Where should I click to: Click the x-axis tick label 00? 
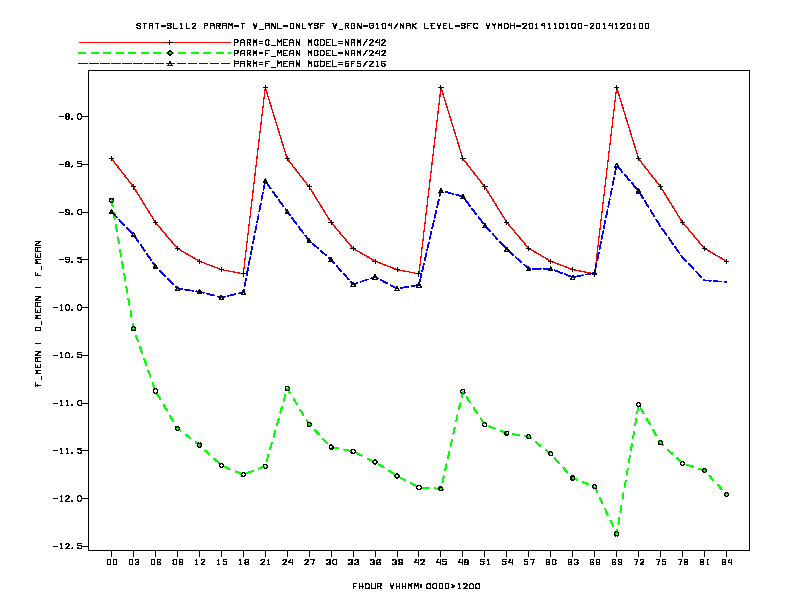click(112, 562)
